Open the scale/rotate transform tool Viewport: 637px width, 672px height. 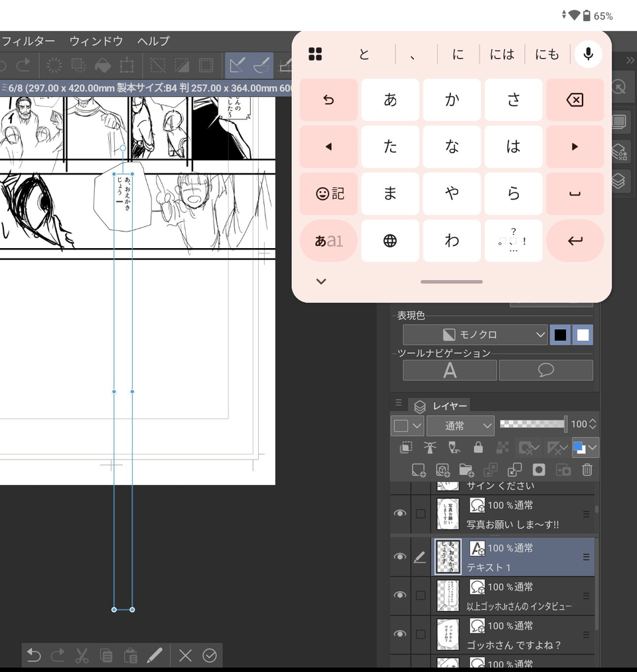[x=127, y=65]
